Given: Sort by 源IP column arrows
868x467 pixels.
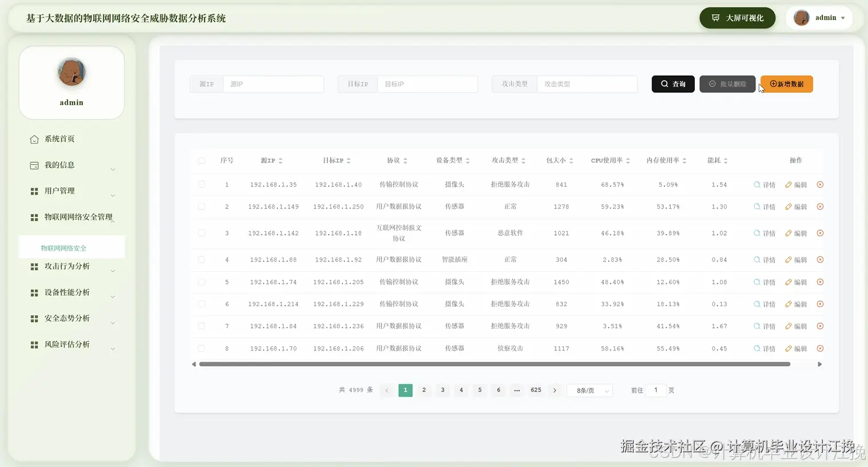Looking at the screenshot, I should pos(280,161).
